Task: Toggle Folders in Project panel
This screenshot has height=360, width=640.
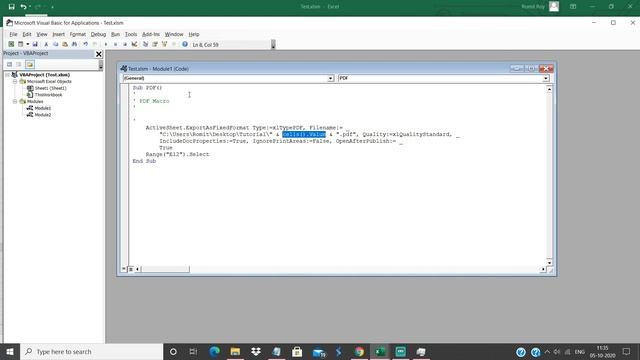Action: (x=30, y=64)
